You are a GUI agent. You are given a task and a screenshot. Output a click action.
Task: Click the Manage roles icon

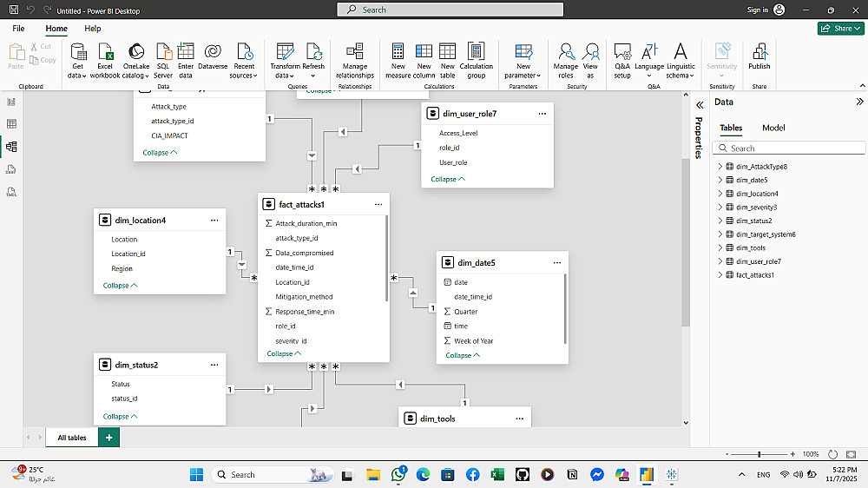(x=566, y=52)
